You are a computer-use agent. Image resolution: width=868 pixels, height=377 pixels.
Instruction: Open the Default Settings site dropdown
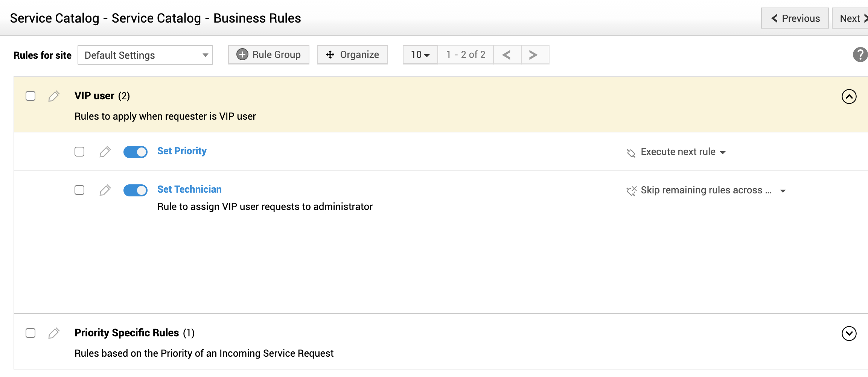(x=145, y=55)
